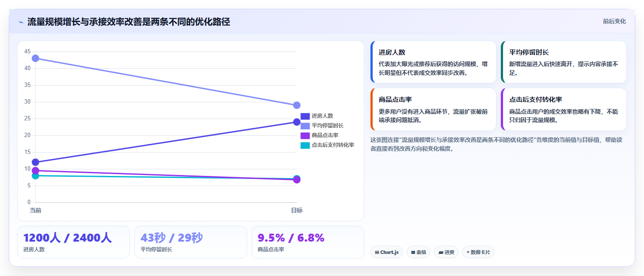Click 进房人数 legend label text
Screen dimensions: 644x276
coord(322,116)
